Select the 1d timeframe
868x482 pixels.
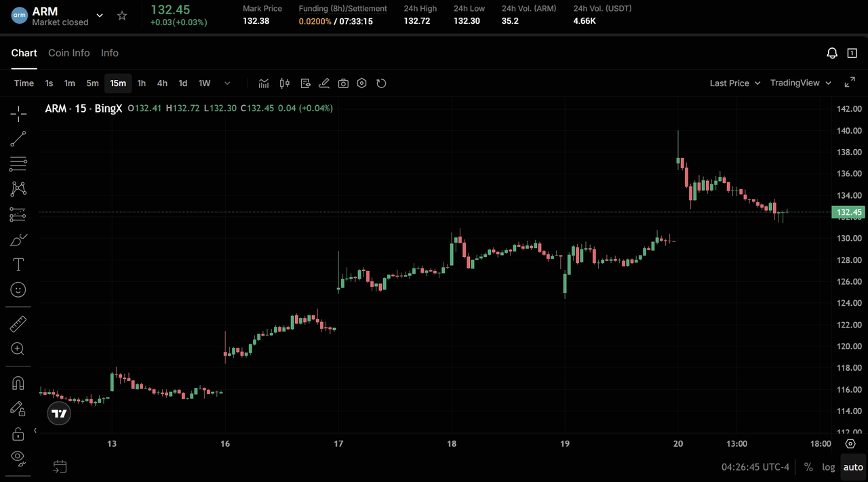tap(182, 83)
